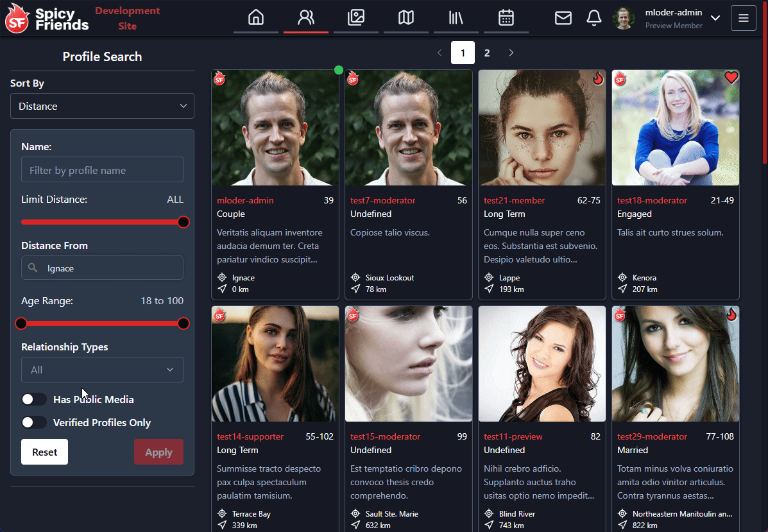Go to next results page arrow
The image size is (768, 532).
[x=511, y=53]
